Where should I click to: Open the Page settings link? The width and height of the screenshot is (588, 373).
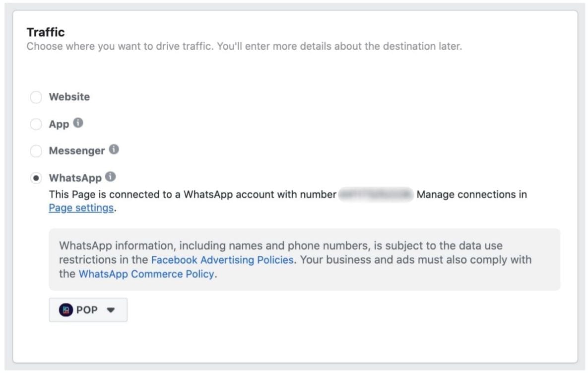point(81,208)
